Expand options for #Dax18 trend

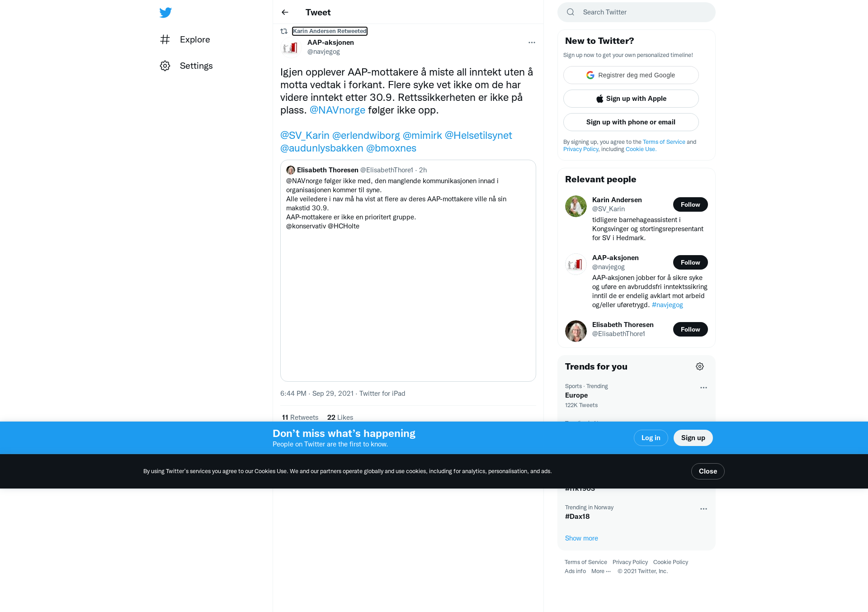click(x=703, y=509)
